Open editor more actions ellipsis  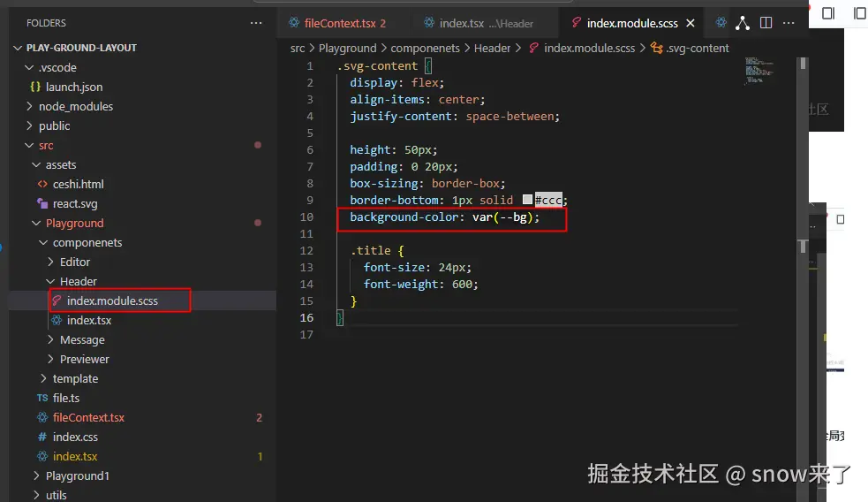[x=789, y=23]
